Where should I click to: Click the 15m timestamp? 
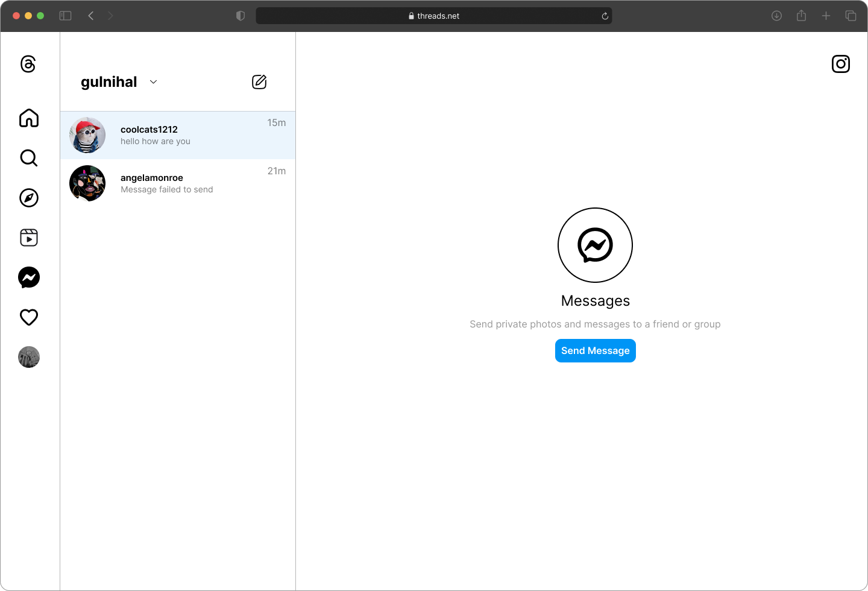[277, 122]
